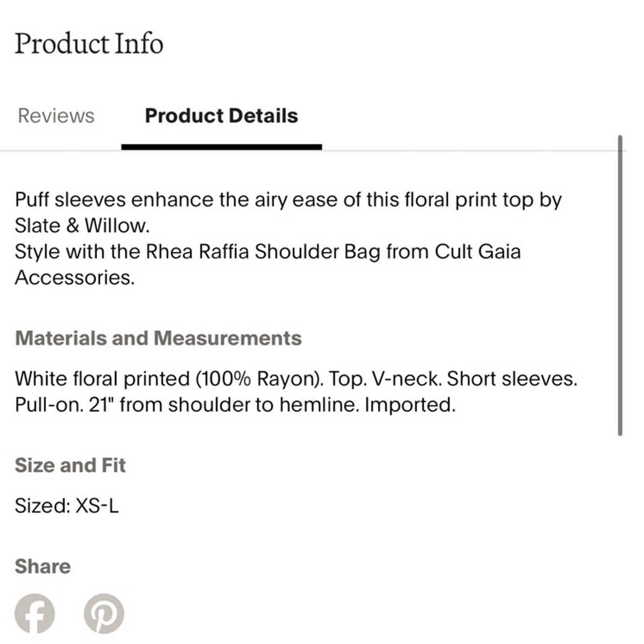This screenshot has width=644, height=644.
Task: Click the 21" shoulder to hemline text
Action: click(223, 405)
